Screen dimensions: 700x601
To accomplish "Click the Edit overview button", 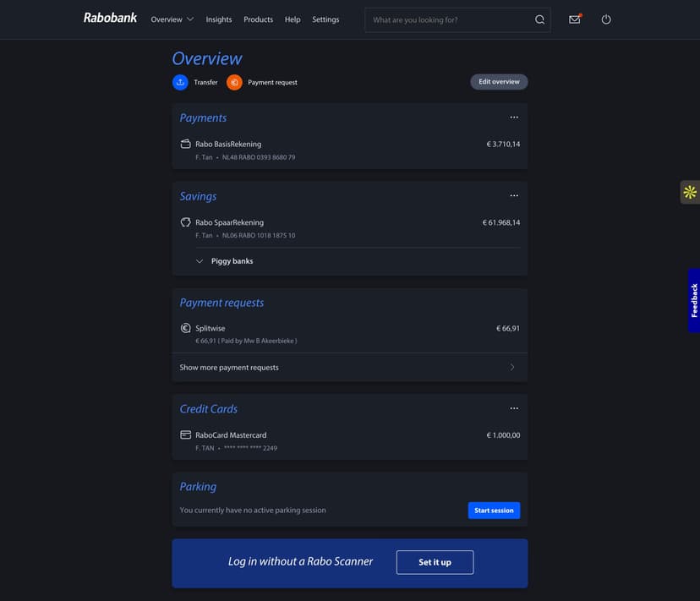I will (499, 81).
